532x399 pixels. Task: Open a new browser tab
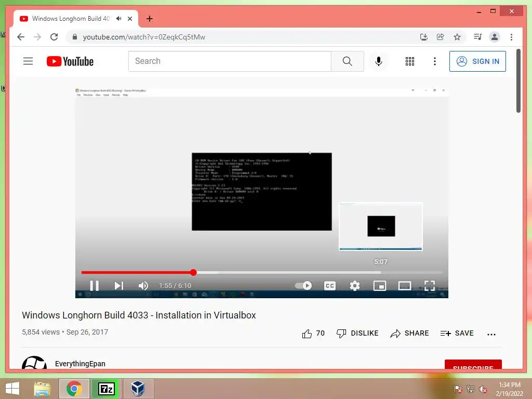point(150,19)
